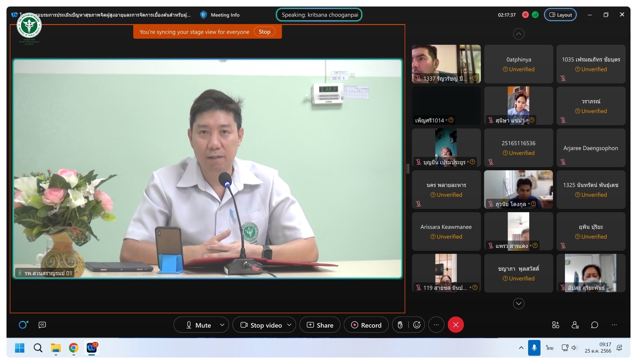This screenshot has height=364, width=637.
Task: Open the Layout menu
Action: coord(560,15)
